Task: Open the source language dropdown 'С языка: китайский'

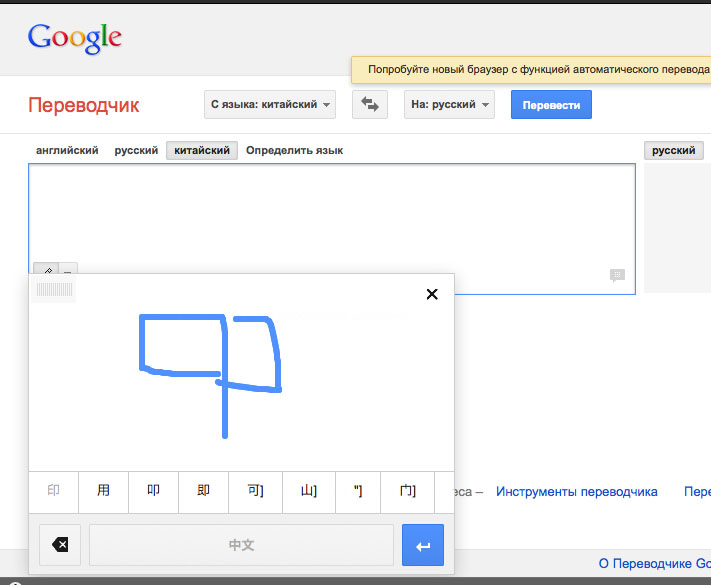Action: tap(269, 104)
